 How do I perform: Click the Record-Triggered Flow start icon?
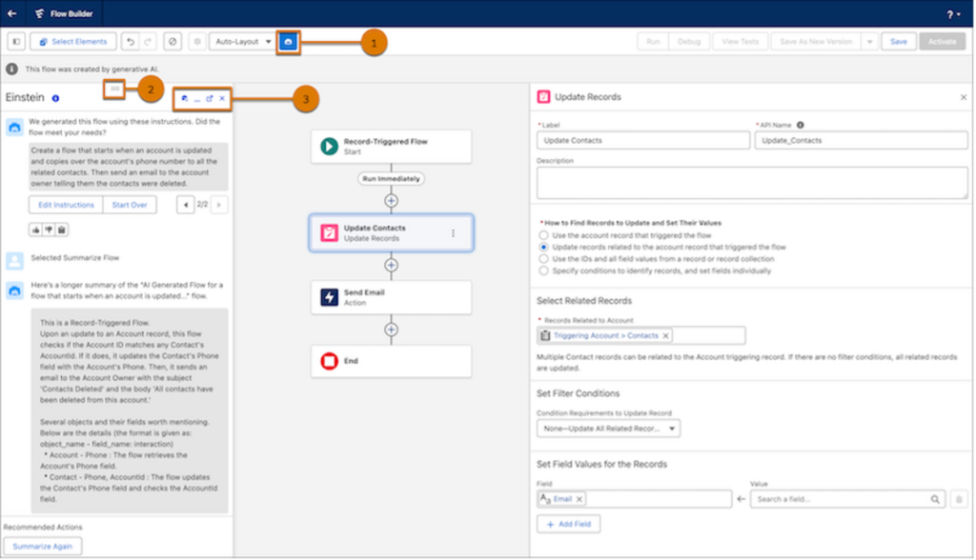tap(329, 147)
